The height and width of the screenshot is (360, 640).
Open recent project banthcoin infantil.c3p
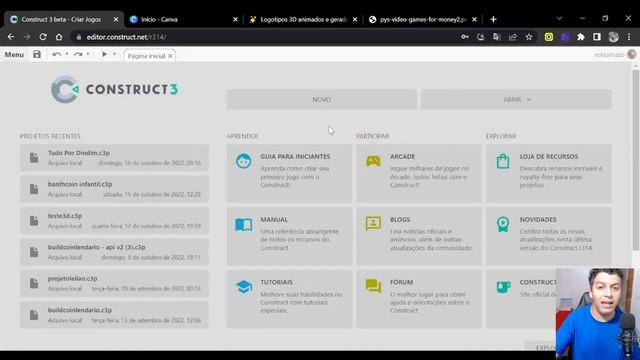click(114, 189)
